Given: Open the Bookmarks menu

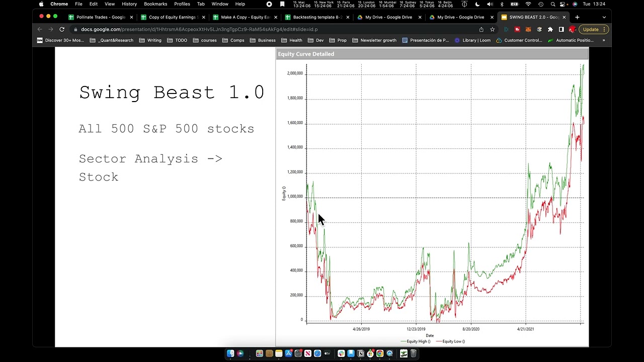Looking at the screenshot, I should click(x=155, y=4).
